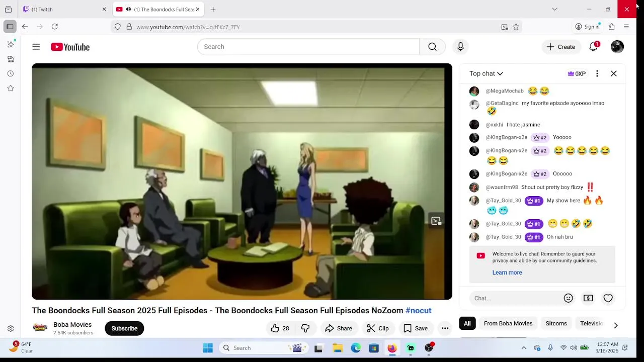The height and width of the screenshot is (362, 644).
Task: Select the From Boba Movies chip
Action: (x=508, y=323)
